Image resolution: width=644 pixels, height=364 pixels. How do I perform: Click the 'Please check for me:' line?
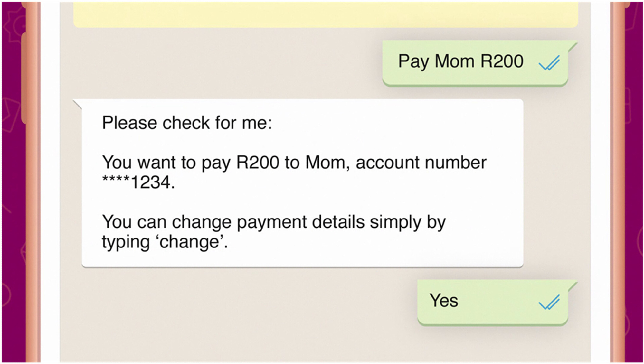coord(187,123)
